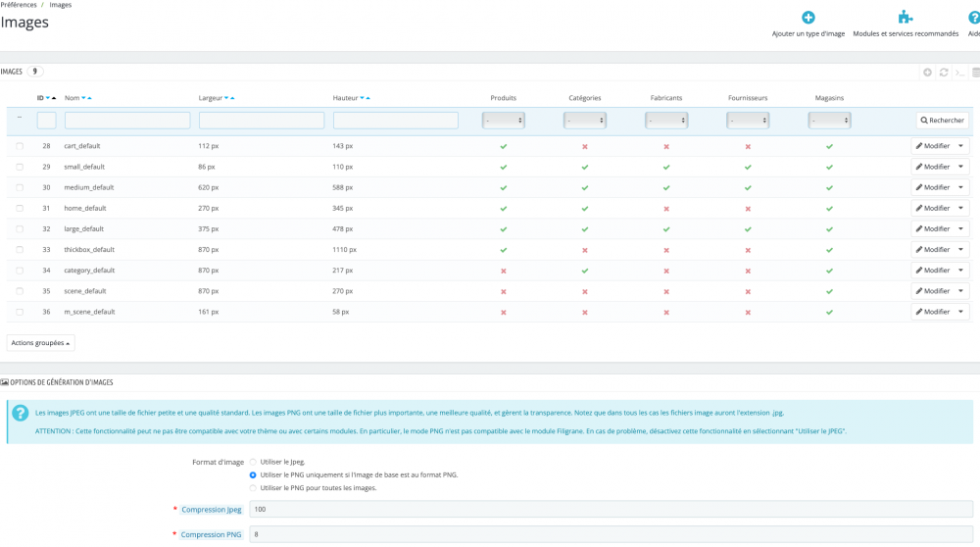Toggle the green Produits check for cart_default
The image size is (980, 547).
pos(504,146)
